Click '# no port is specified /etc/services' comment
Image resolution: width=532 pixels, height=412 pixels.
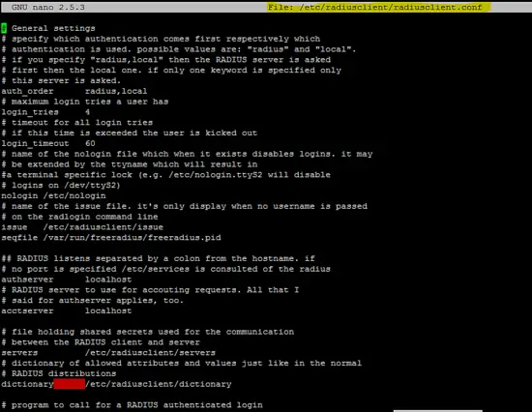[166, 269]
